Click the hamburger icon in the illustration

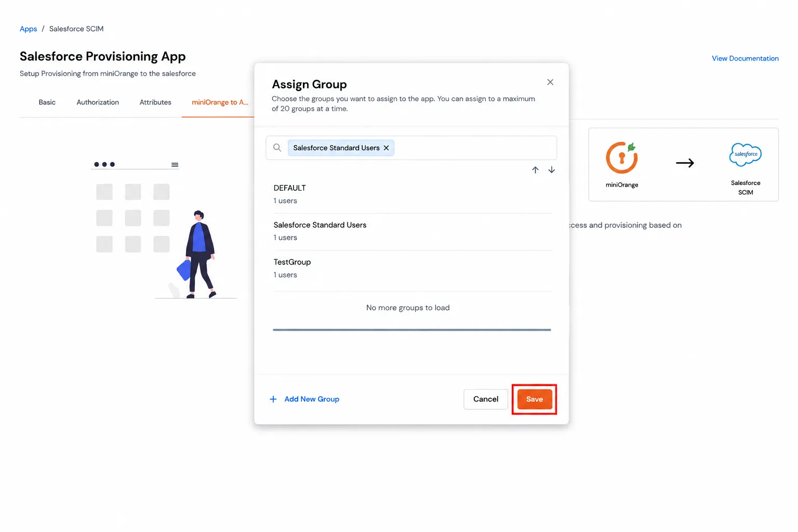pos(175,165)
